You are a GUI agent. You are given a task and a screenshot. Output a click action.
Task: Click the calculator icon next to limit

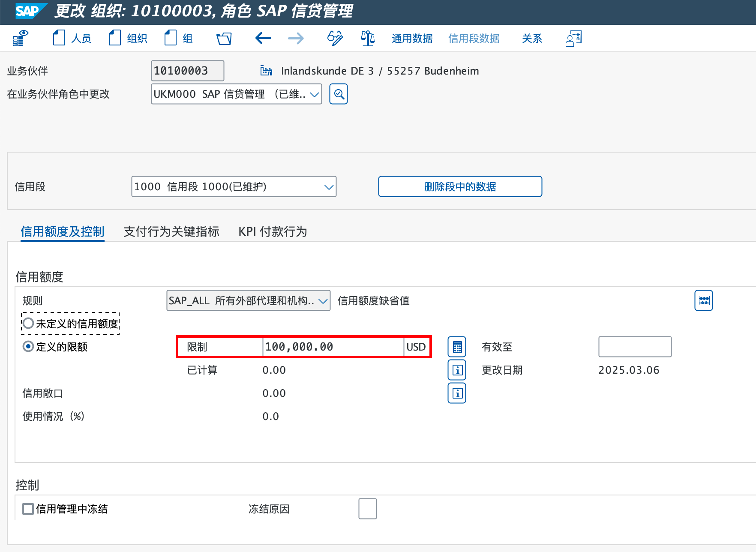point(457,347)
